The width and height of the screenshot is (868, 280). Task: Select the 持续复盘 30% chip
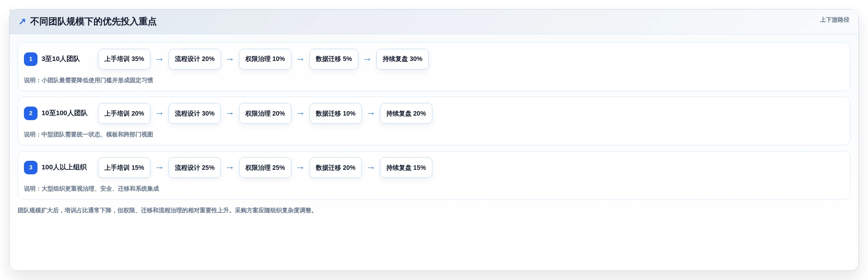pos(403,59)
